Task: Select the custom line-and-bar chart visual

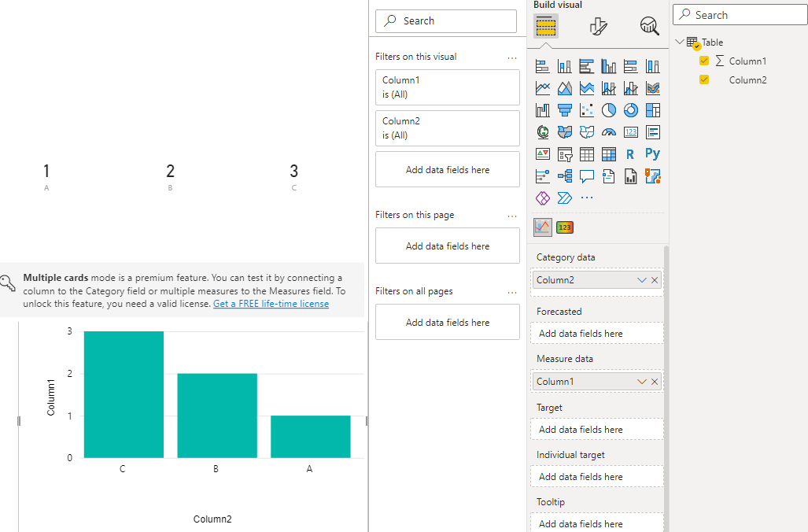Action: coord(543,227)
